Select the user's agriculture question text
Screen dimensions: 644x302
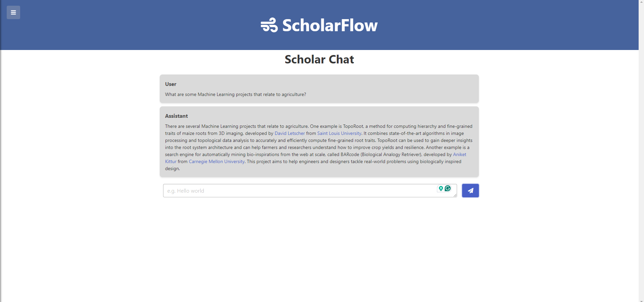point(235,94)
